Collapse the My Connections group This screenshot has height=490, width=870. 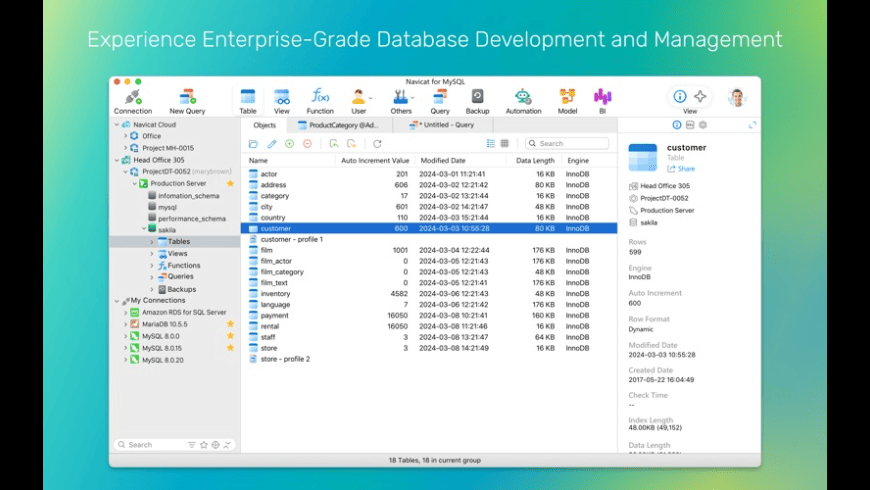coord(117,301)
